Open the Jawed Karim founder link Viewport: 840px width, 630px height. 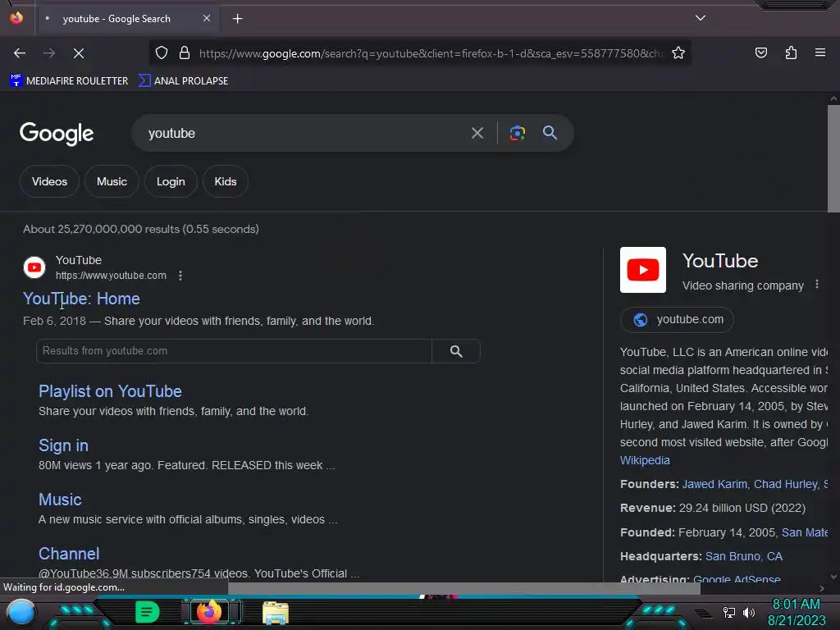click(714, 484)
